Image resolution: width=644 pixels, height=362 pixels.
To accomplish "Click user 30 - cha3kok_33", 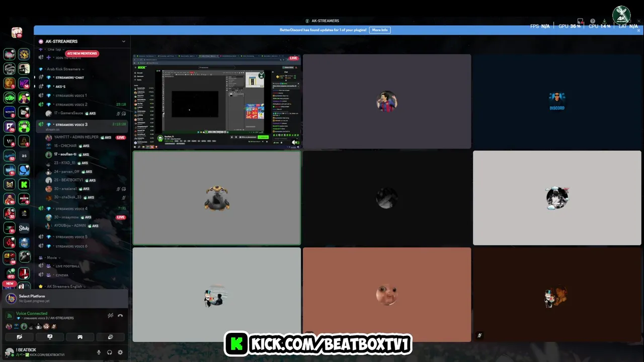I will point(86,197).
